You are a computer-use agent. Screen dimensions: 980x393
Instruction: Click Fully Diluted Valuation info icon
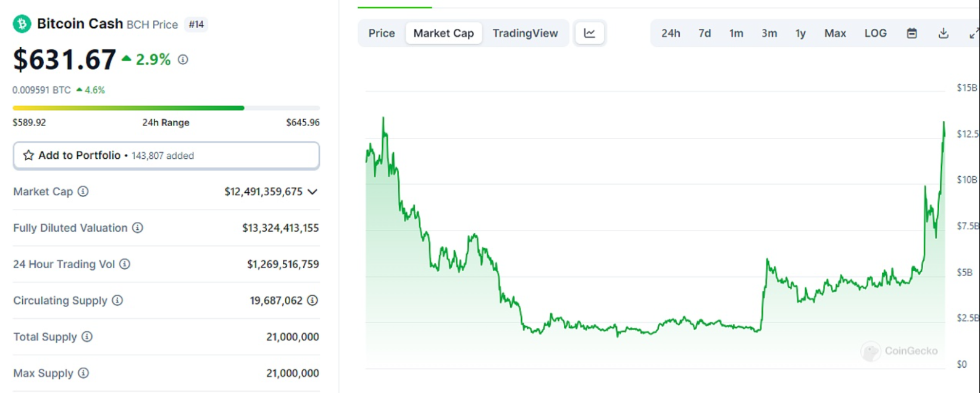coord(138,228)
